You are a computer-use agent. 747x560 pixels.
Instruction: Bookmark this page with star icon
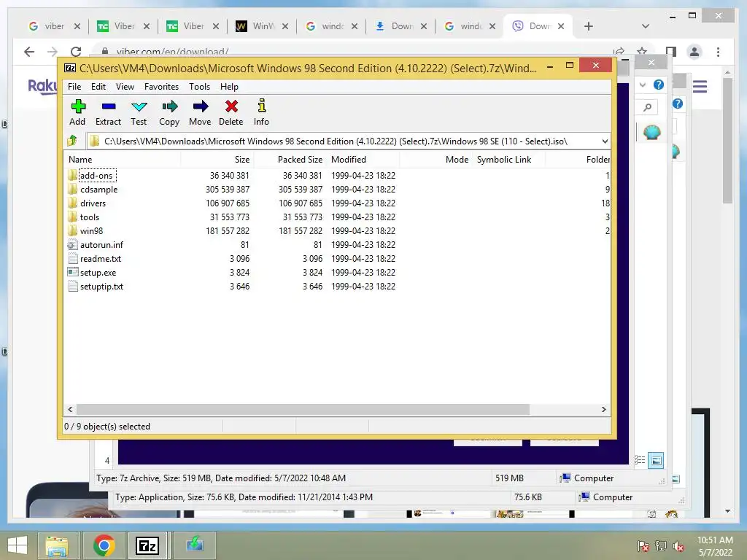(x=642, y=52)
